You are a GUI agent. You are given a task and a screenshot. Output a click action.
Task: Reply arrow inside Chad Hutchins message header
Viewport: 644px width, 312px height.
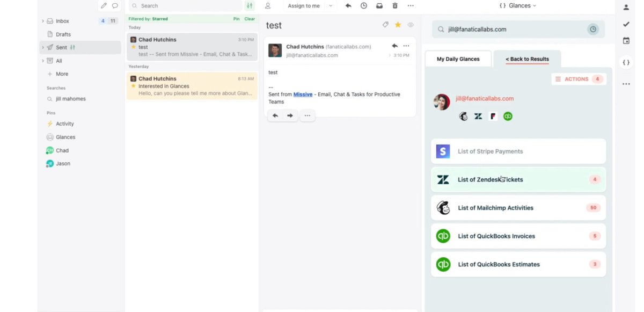tap(395, 46)
